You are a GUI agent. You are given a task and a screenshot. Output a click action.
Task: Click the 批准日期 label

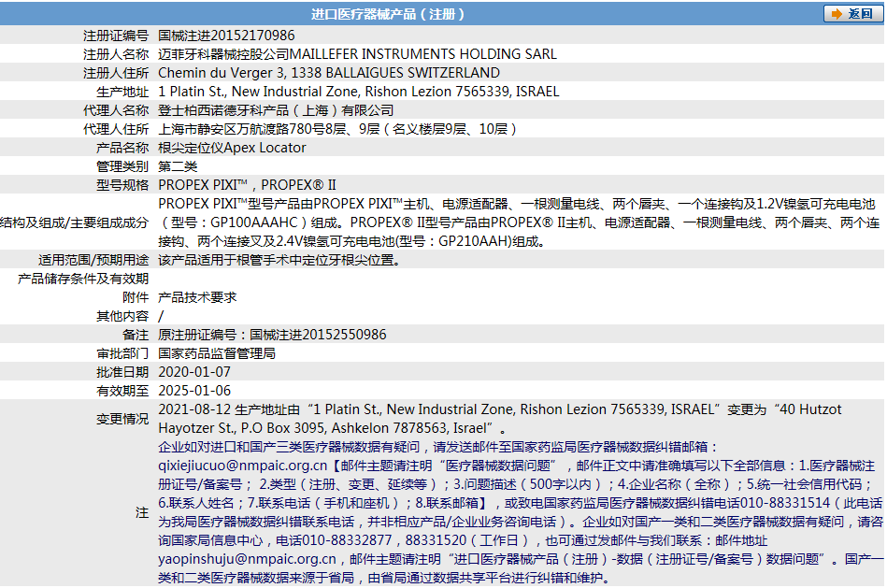(122, 372)
